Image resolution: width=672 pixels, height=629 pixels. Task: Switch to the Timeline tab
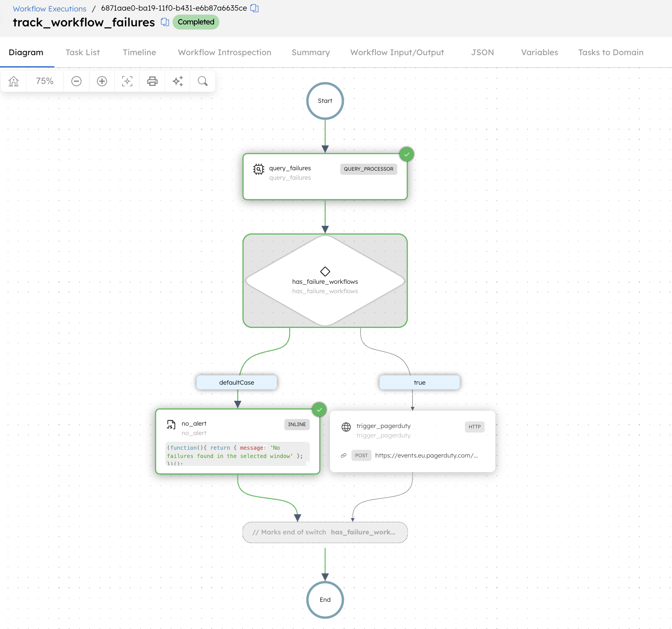pos(139,52)
